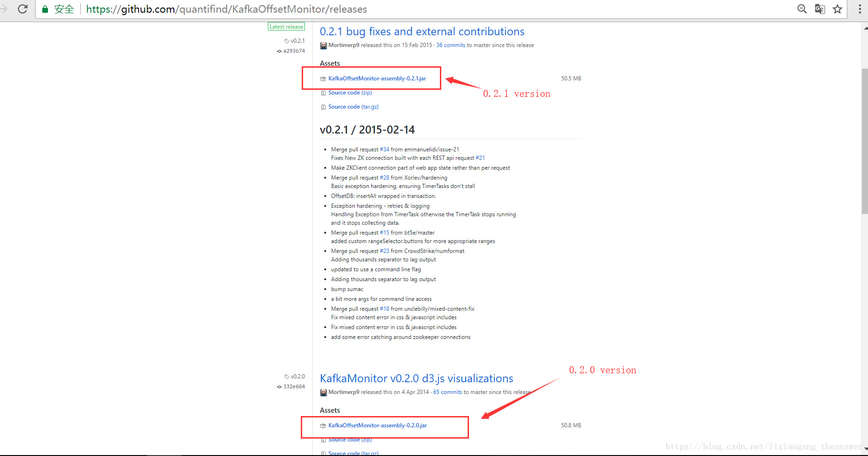
Task: Click the 50.8 MB file size text
Action: click(571, 425)
